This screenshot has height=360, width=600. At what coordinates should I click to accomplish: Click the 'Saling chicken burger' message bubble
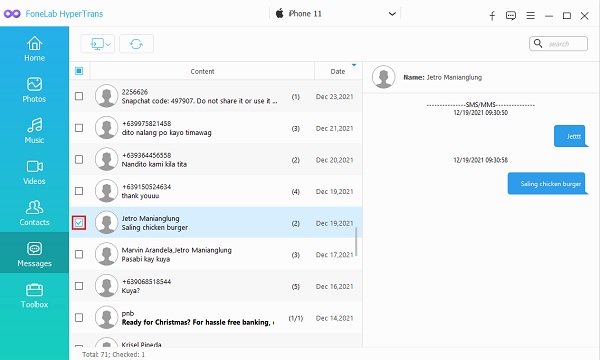click(548, 184)
